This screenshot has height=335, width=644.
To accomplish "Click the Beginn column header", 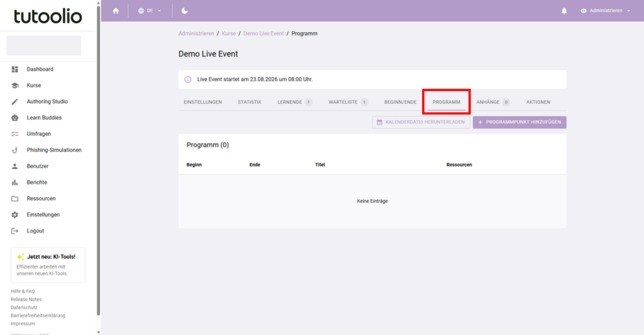I will click(x=194, y=165).
